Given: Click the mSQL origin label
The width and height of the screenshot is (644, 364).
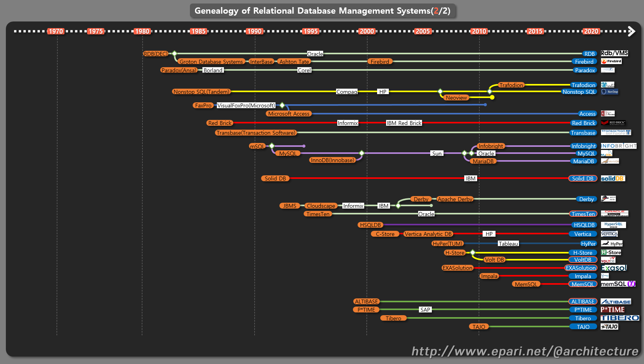Looking at the screenshot, I should pos(258,146).
